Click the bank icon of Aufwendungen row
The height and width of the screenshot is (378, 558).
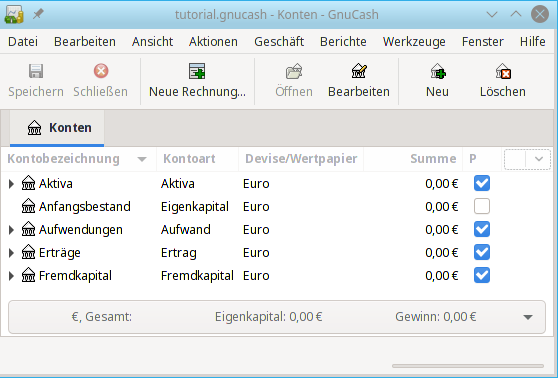(x=28, y=229)
